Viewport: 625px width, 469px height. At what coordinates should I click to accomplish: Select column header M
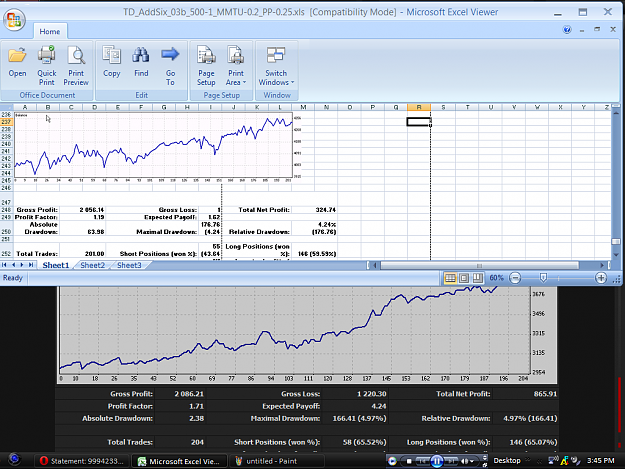coord(303,107)
